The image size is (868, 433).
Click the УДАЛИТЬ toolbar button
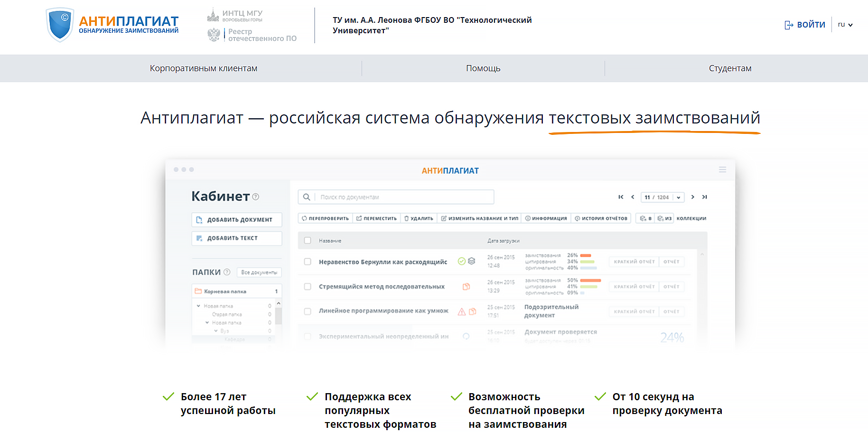tap(419, 218)
